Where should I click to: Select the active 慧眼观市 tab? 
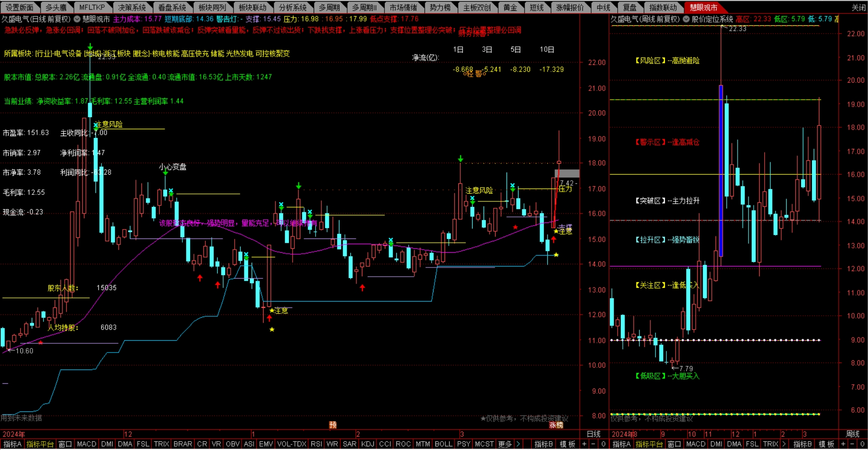703,7
